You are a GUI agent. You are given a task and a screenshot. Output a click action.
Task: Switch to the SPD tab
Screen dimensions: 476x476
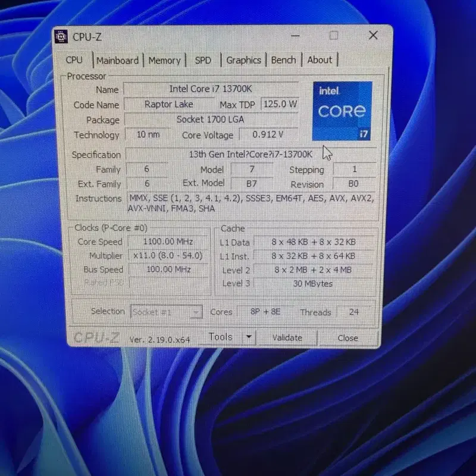click(203, 60)
